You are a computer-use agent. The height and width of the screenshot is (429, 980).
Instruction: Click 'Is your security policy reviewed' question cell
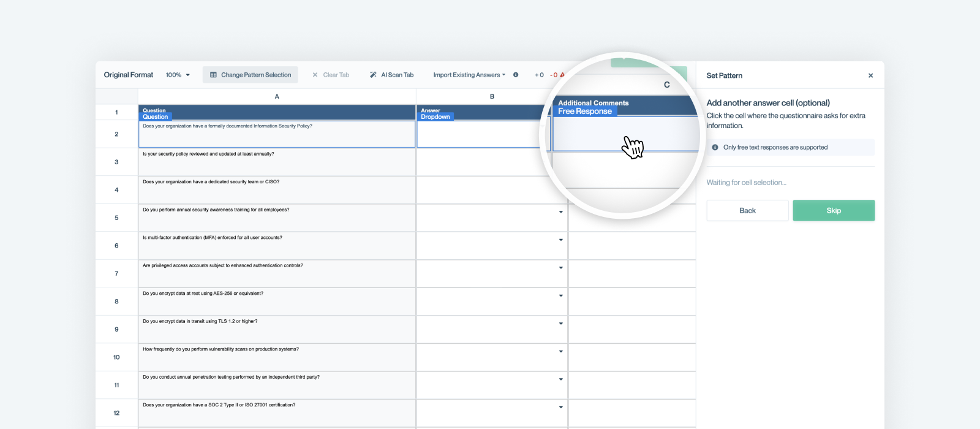coord(277,162)
